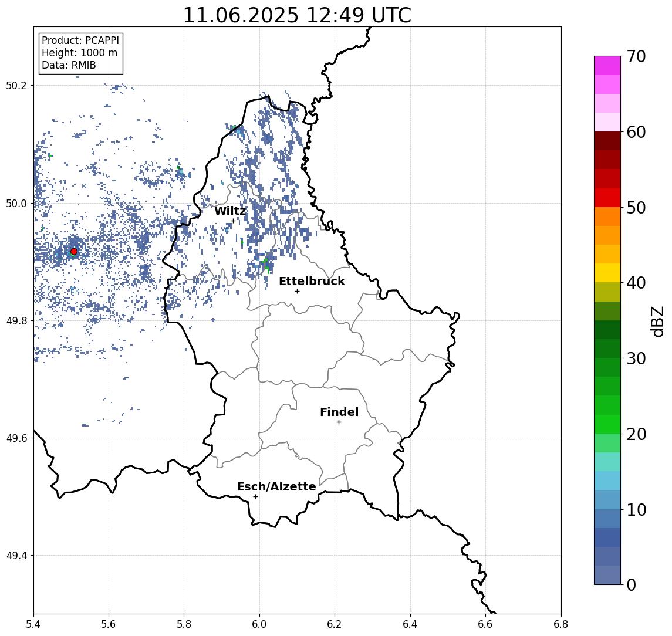Click the colorbar tick label 40
Viewport: 672px width, 636px height.
tap(636, 283)
